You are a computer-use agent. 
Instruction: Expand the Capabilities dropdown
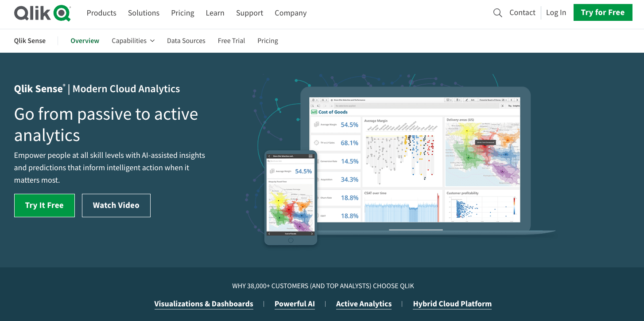pos(133,41)
